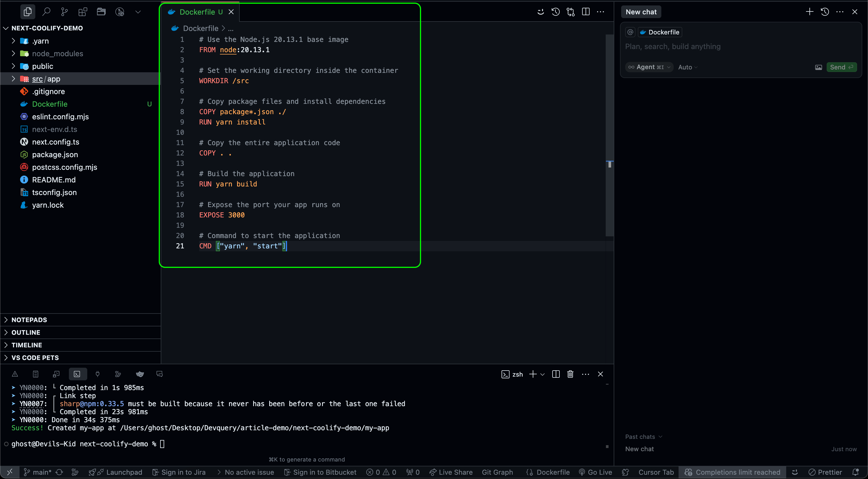Start a new chat with plus icon
Viewport: 868px width, 479px height.
point(809,12)
